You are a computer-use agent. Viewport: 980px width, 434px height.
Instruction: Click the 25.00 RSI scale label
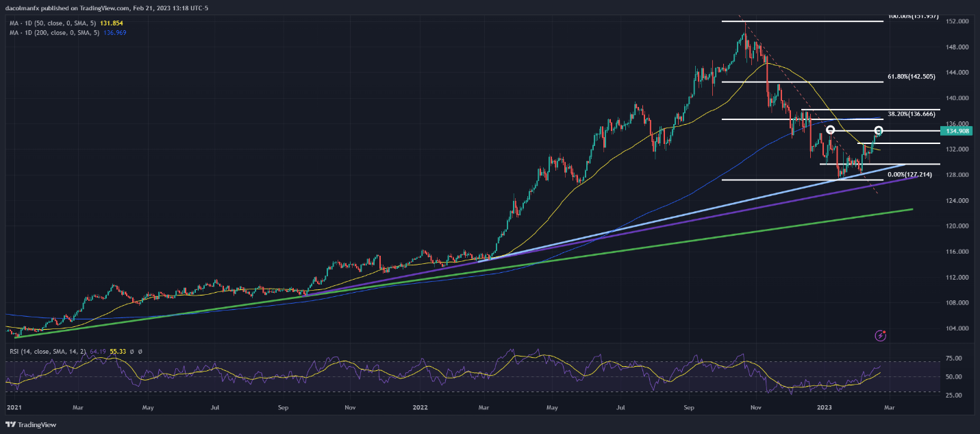[x=953, y=396]
